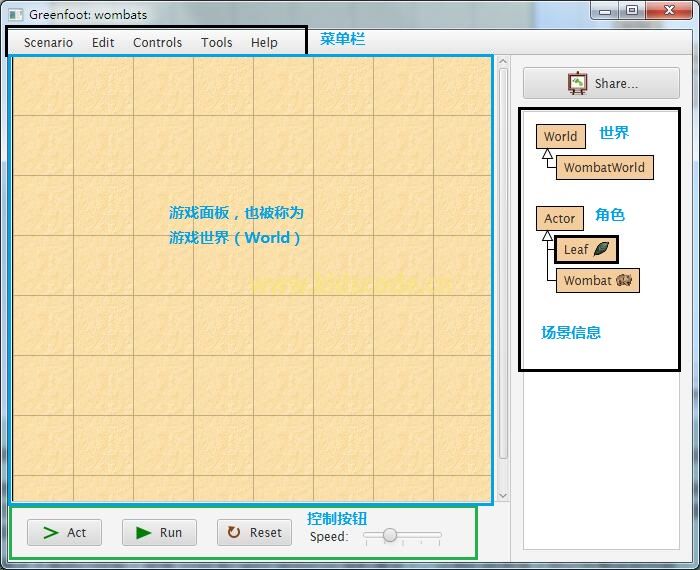Maximize the Greenfoot window
Viewport: 700px width, 570px height.
[x=632, y=10]
